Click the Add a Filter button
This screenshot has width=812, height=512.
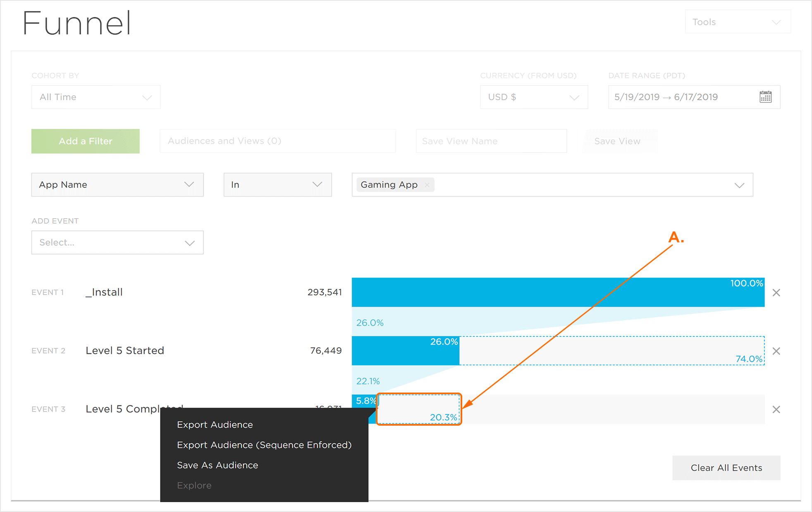pyautogui.click(x=86, y=141)
